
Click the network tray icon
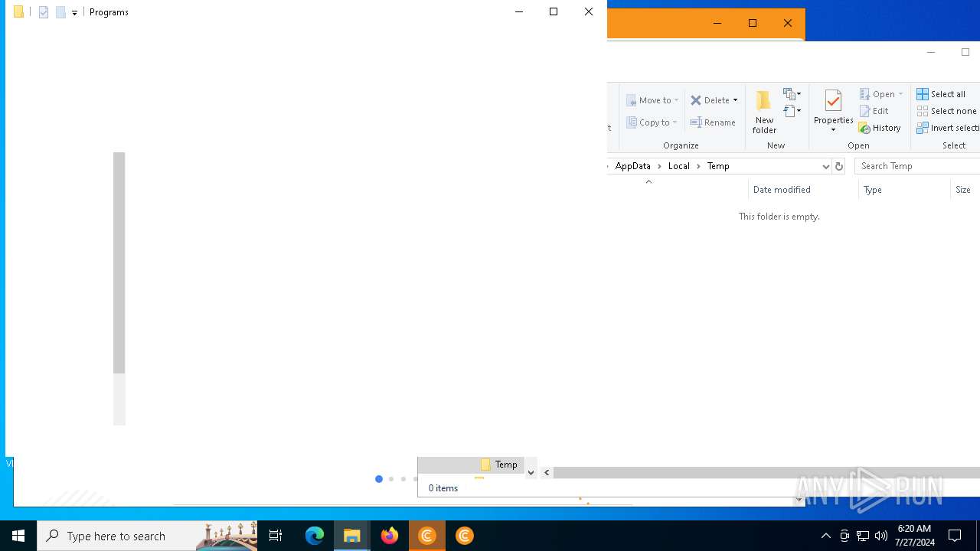coord(863,536)
